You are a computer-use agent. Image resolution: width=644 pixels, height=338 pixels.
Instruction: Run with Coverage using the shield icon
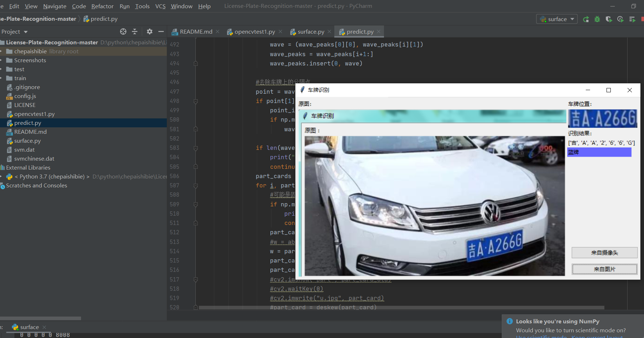[x=609, y=19]
